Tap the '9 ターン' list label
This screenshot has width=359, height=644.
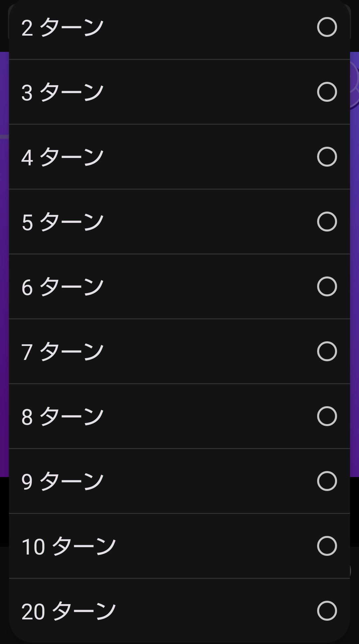[x=62, y=482]
